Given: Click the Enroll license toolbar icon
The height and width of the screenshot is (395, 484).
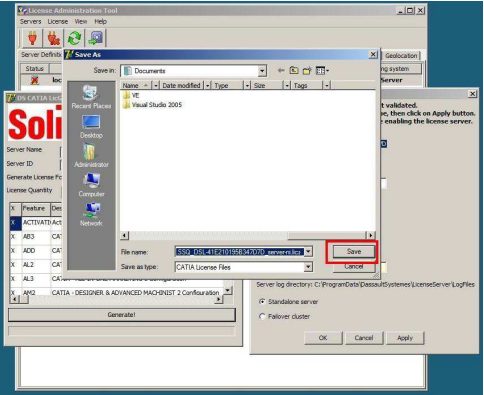Looking at the screenshot, I should (x=96, y=38).
